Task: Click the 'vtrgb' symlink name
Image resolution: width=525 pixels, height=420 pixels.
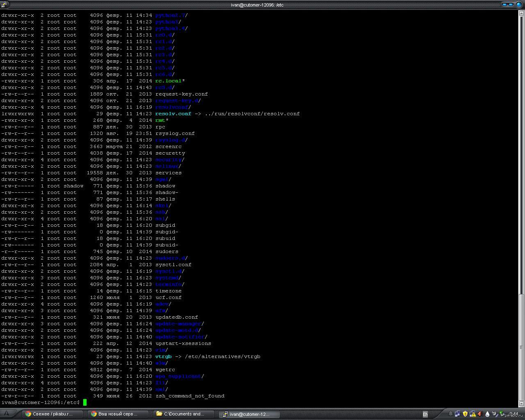Action: pyautogui.click(x=163, y=356)
